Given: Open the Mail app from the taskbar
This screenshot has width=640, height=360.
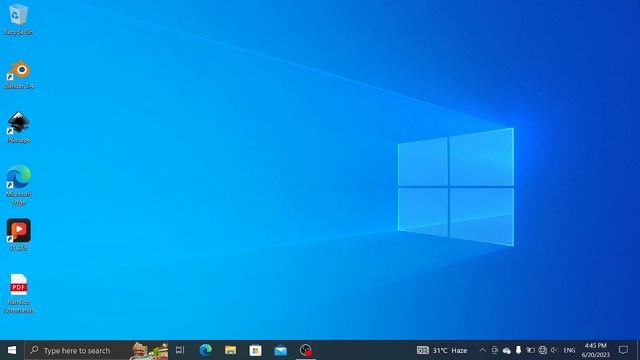Looking at the screenshot, I should (x=280, y=350).
